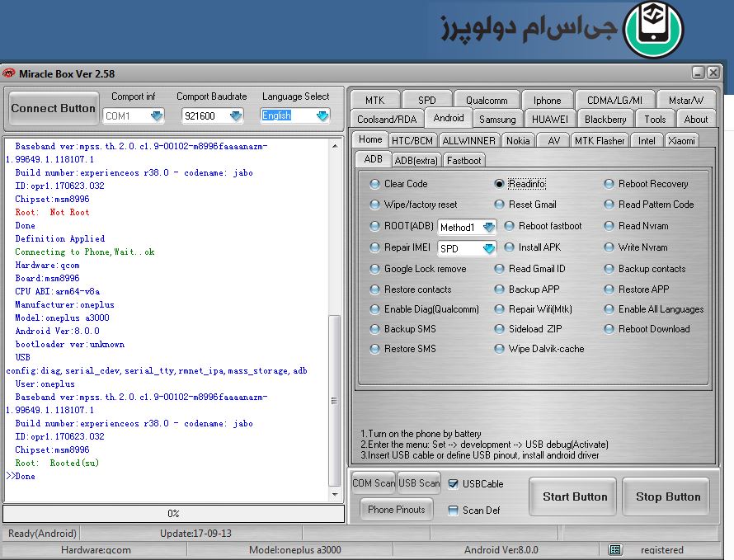Image resolution: width=734 pixels, height=560 pixels.
Task: Click 'Update:17-09-13' status bar text
Action: coord(195,534)
